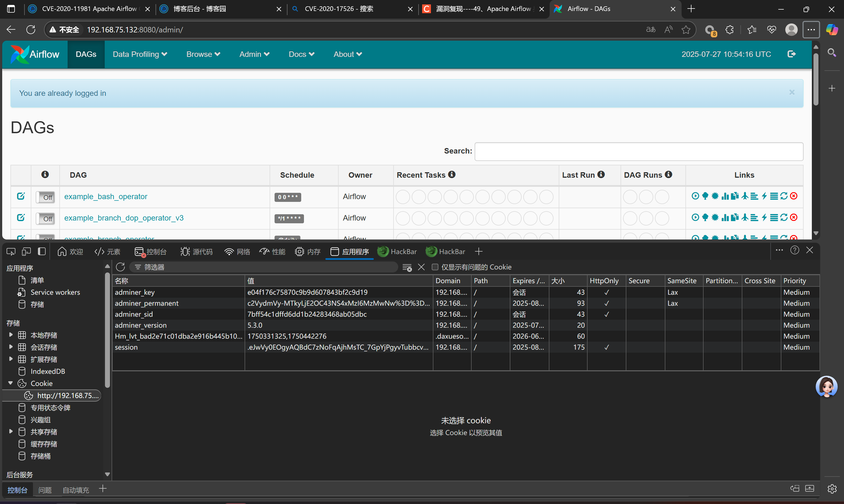The image size is (844, 504).
Task: Open Logs icon for example_branch_dop_operator_v3
Action: [x=774, y=217]
